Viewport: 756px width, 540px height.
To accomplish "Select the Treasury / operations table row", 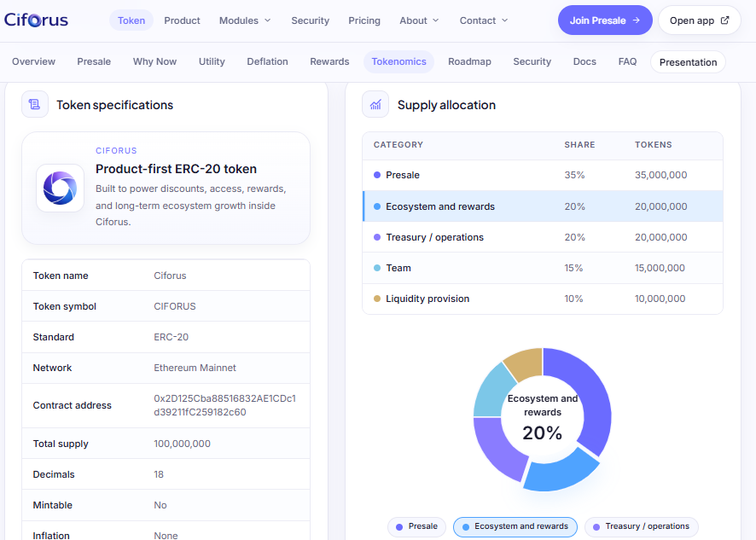I will [x=543, y=237].
